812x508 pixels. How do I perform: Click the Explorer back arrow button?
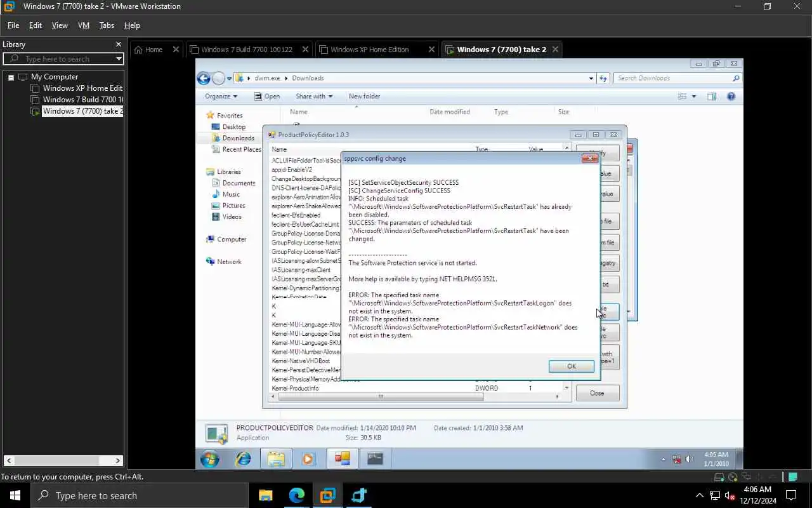tap(204, 78)
